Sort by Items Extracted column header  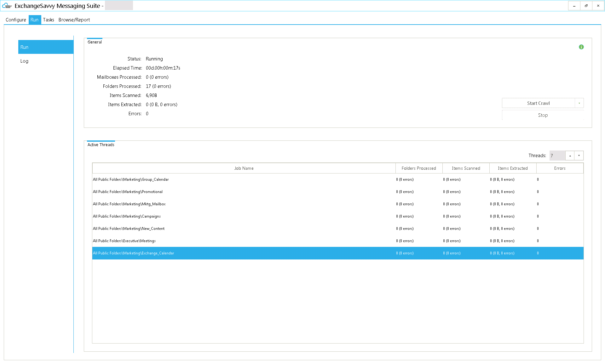pyautogui.click(x=513, y=168)
